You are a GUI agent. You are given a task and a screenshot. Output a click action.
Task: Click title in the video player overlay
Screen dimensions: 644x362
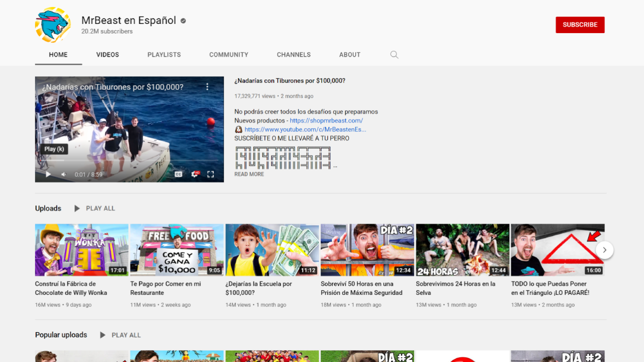click(113, 87)
